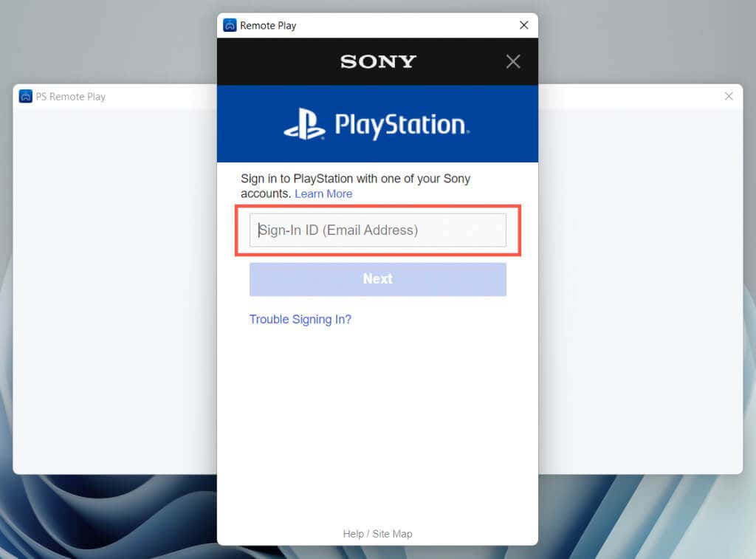This screenshot has width=756, height=559.
Task: Click the PlayStation wordmark text
Action: point(402,126)
